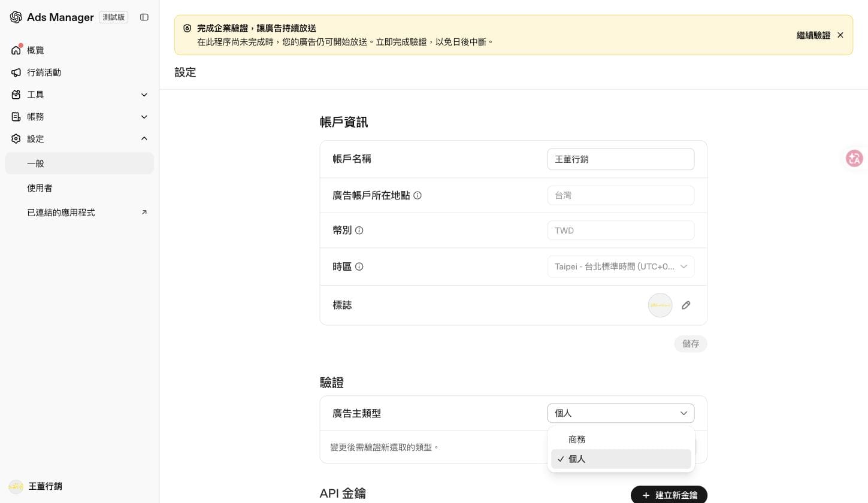
Task: Click the 概覽 home icon
Action: 16,50
